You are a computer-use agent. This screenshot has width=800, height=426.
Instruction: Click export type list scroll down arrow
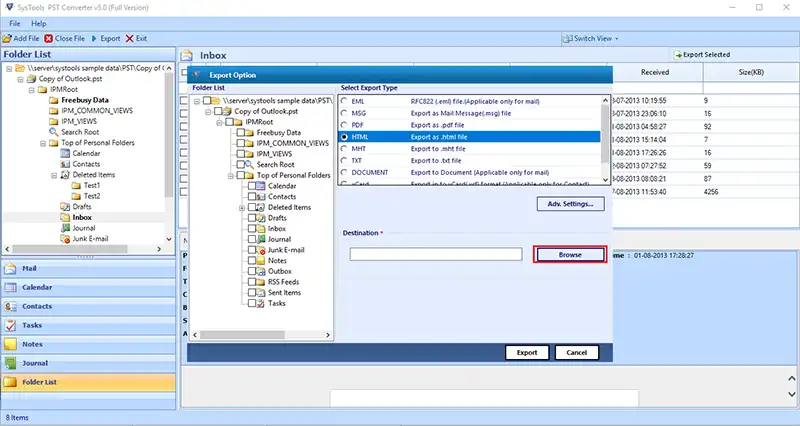pos(606,180)
